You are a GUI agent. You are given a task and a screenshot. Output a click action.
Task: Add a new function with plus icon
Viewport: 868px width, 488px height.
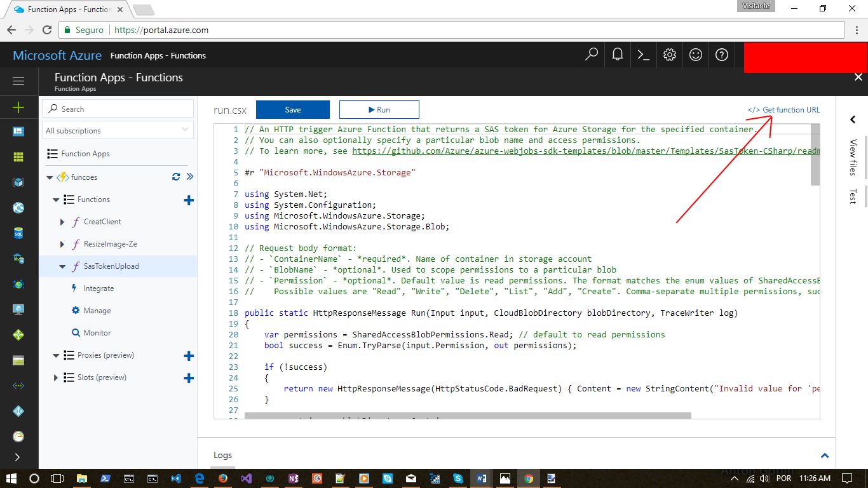pyautogui.click(x=189, y=200)
